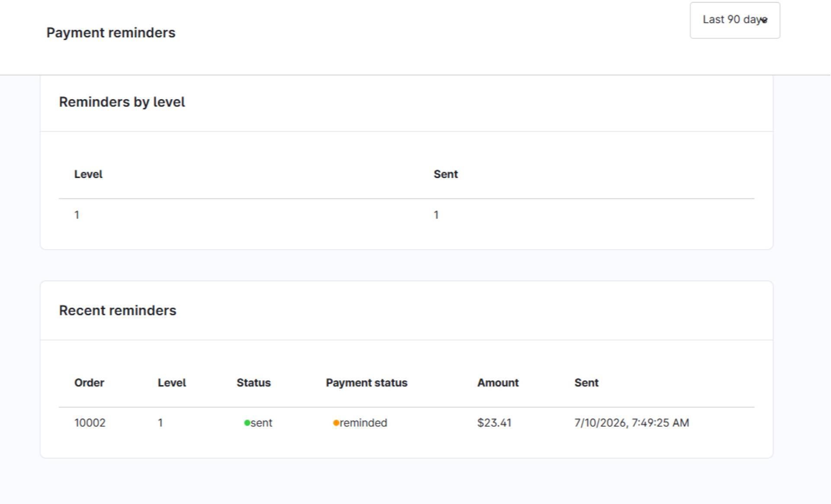This screenshot has height=504, width=831.
Task: Click the Order column header
Action: 89,383
